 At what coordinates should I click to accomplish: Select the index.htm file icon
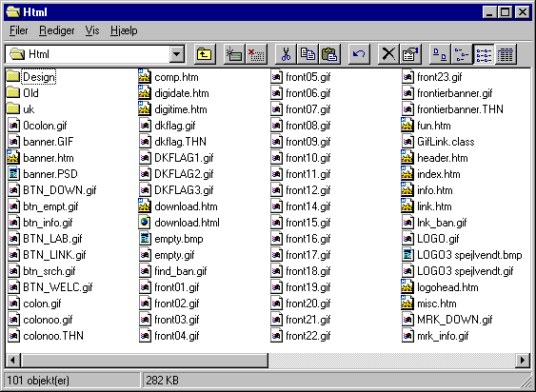point(407,174)
